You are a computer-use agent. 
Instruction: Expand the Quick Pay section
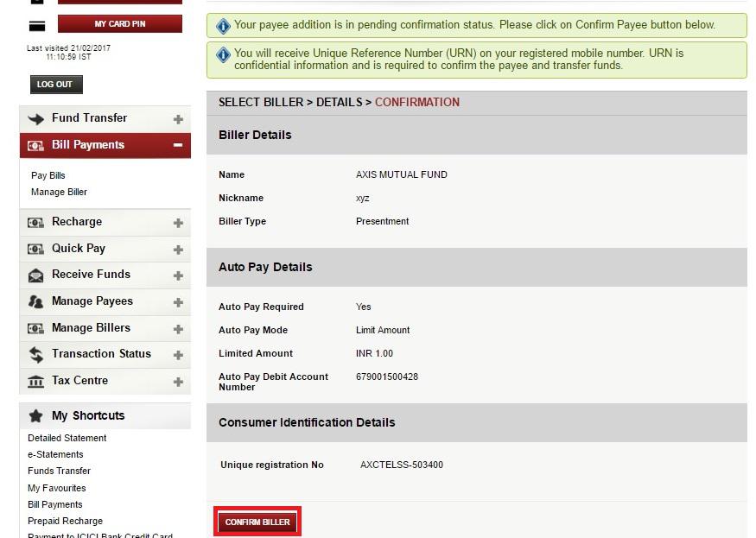click(179, 249)
